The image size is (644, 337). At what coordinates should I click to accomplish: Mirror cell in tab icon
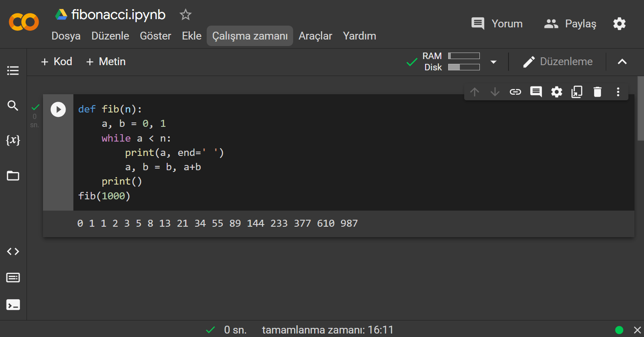click(x=577, y=92)
